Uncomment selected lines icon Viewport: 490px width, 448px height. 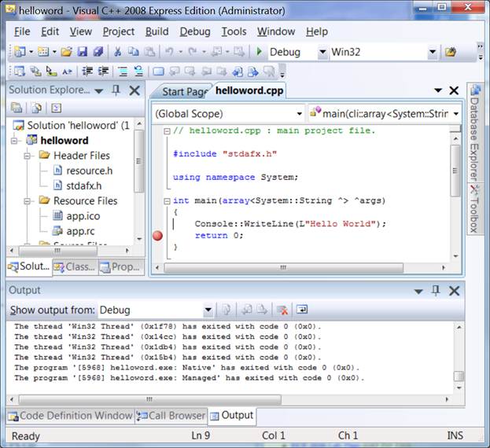tap(138, 72)
